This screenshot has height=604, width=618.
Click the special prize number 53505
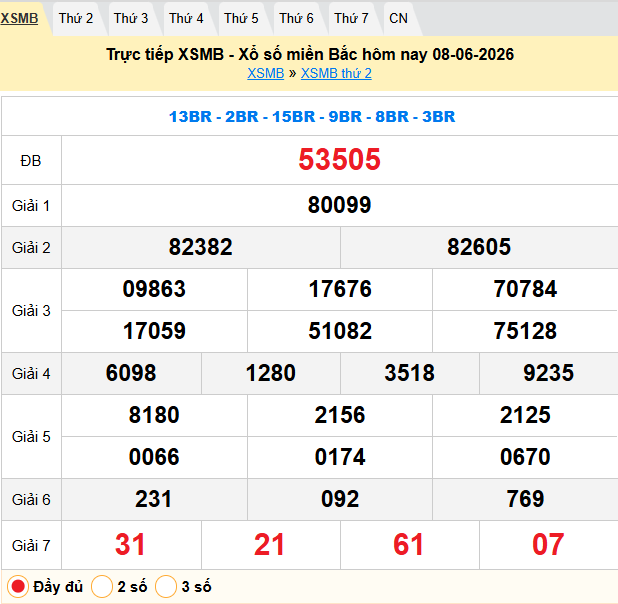[339, 160]
